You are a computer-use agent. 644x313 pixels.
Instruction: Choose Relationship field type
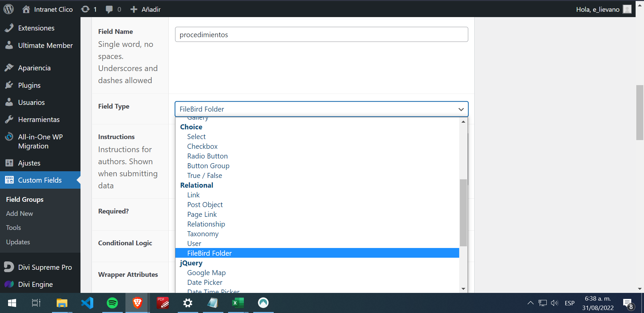coord(206,224)
